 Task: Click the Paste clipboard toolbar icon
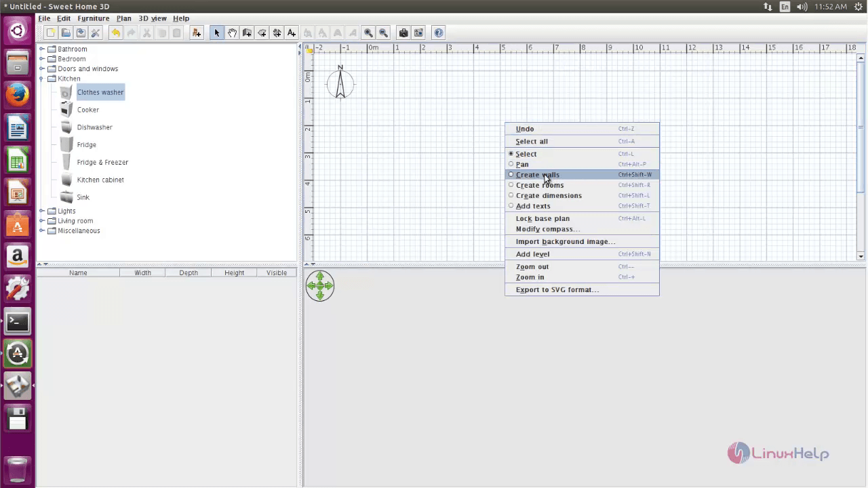coord(177,33)
